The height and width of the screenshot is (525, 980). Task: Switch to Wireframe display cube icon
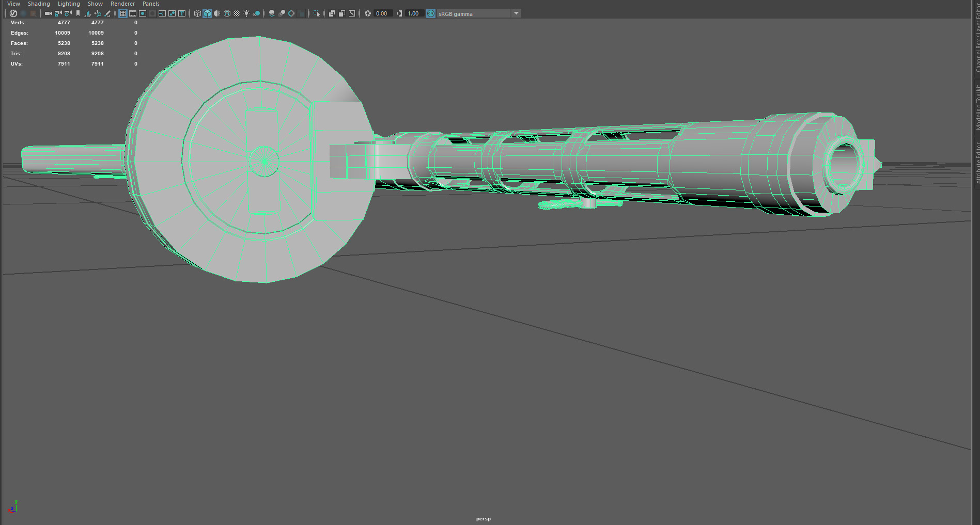pos(197,13)
